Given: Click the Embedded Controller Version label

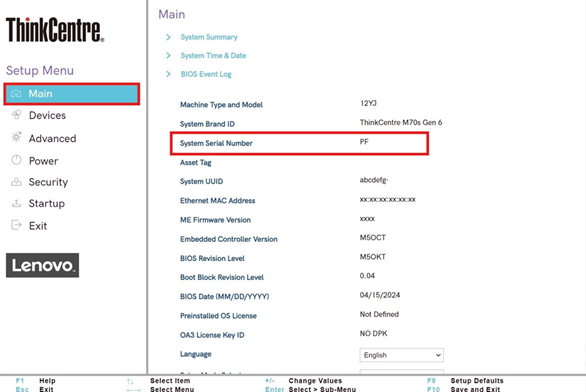Looking at the screenshot, I should pos(229,239).
